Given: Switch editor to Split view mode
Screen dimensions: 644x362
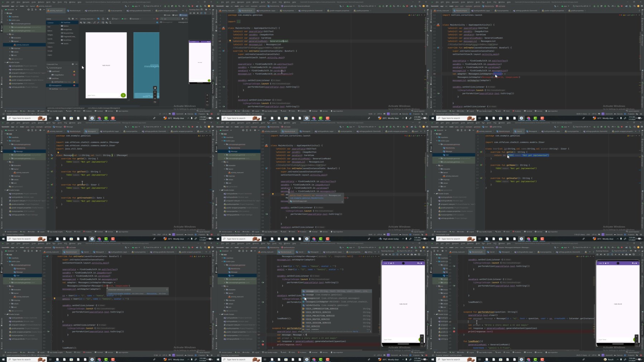Looking at the screenshot, I should click(x=175, y=15).
